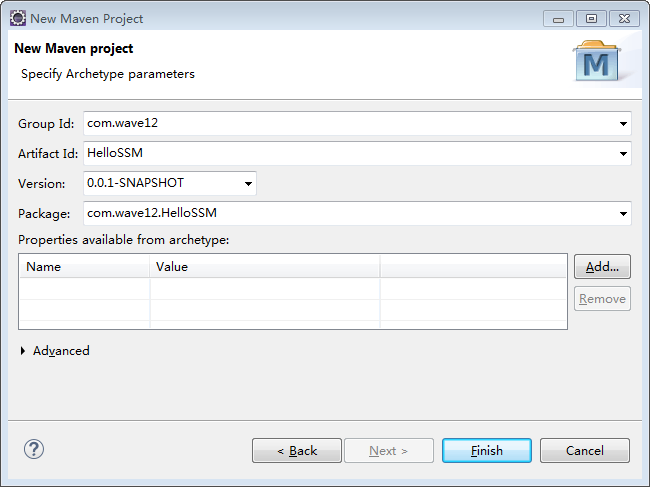Open the Group Id dropdown arrow

624,124
